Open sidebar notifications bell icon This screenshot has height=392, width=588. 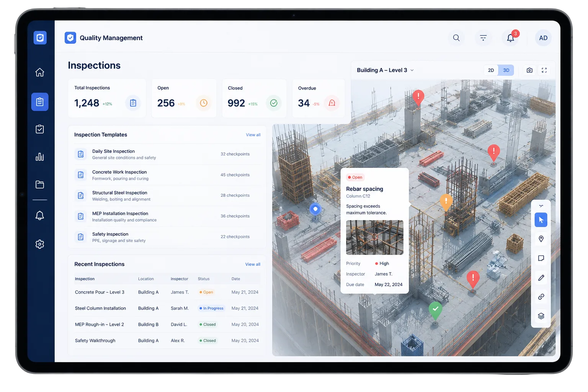tap(40, 216)
